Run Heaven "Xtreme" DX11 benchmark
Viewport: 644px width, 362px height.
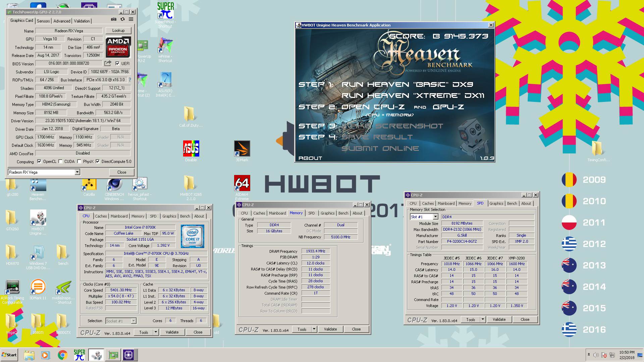413,96
